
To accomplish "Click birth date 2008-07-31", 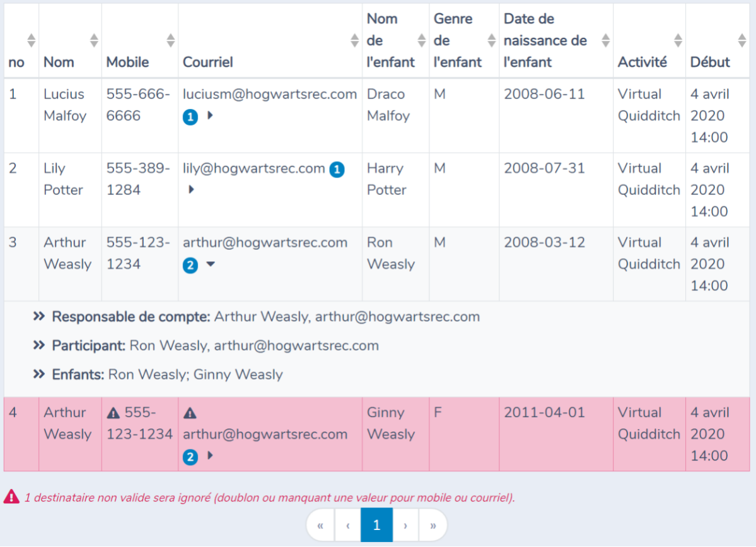I will tap(544, 168).
